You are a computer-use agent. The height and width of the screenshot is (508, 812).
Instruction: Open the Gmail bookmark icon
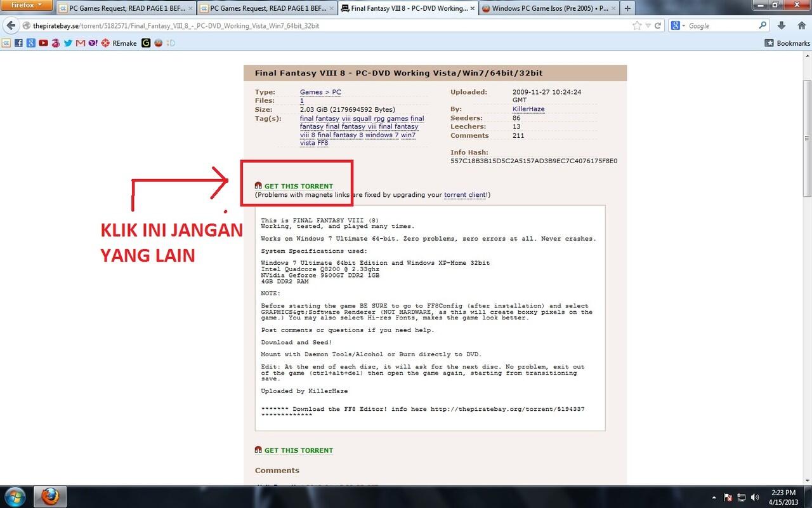point(80,43)
